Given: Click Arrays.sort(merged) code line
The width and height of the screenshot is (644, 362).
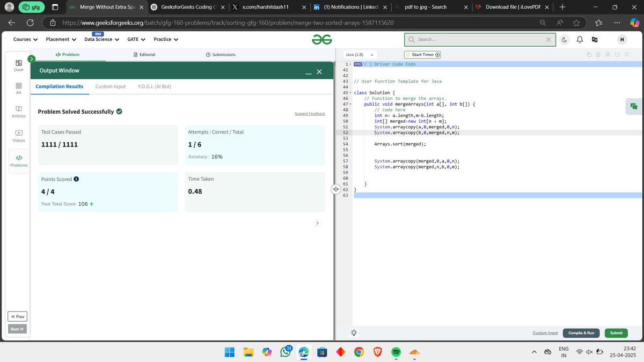Looking at the screenshot, I should pyautogui.click(x=400, y=144).
